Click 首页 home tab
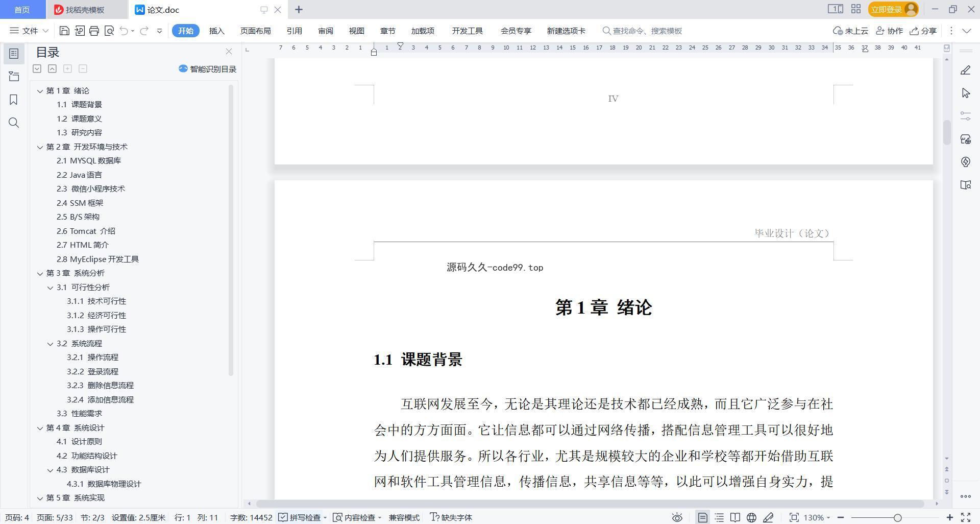This screenshot has height=524, width=980. [x=21, y=10]
